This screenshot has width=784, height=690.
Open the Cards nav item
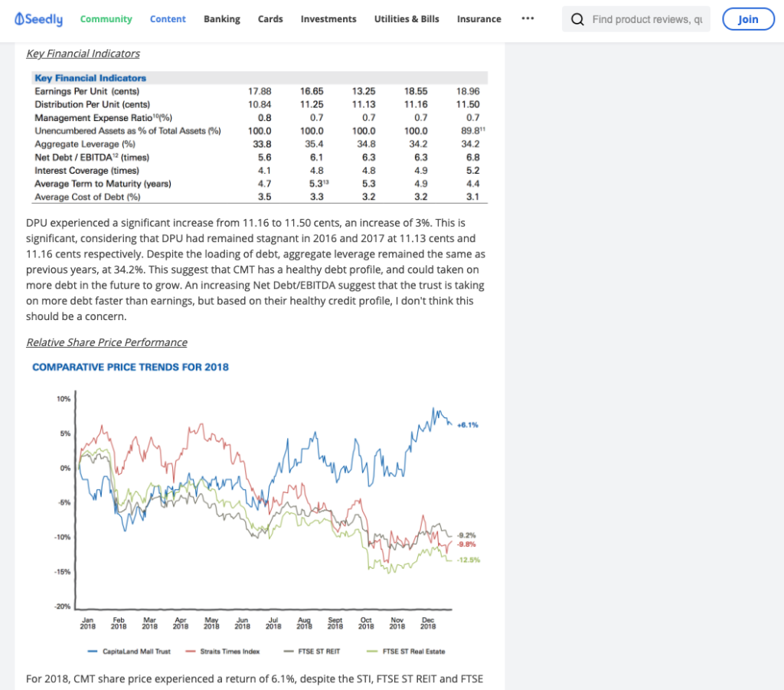click(270, 19)
